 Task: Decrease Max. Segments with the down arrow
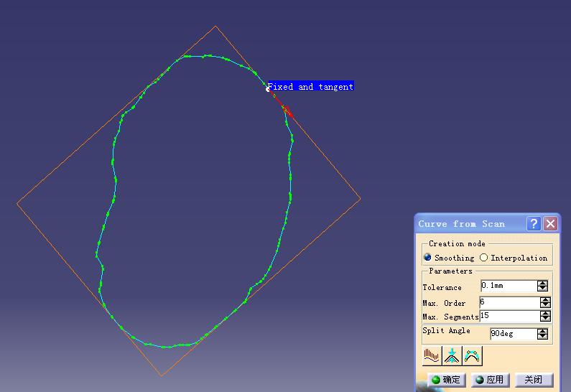pyautogui.click(x=546, y=319)
